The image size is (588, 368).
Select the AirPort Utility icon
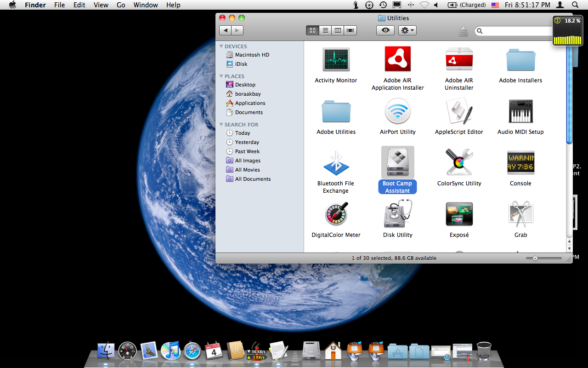click(398, 111)
